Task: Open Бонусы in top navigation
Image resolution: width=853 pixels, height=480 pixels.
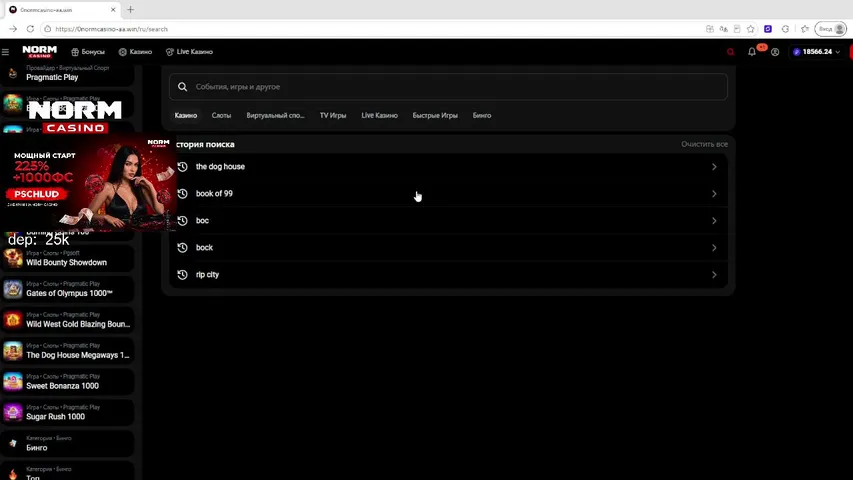Action: 88,52
